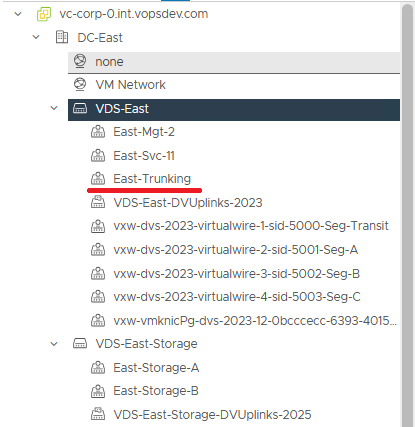This screenshot has height=427, width=415.
Task: Select the East-Trunking port group
Action: 152,179
